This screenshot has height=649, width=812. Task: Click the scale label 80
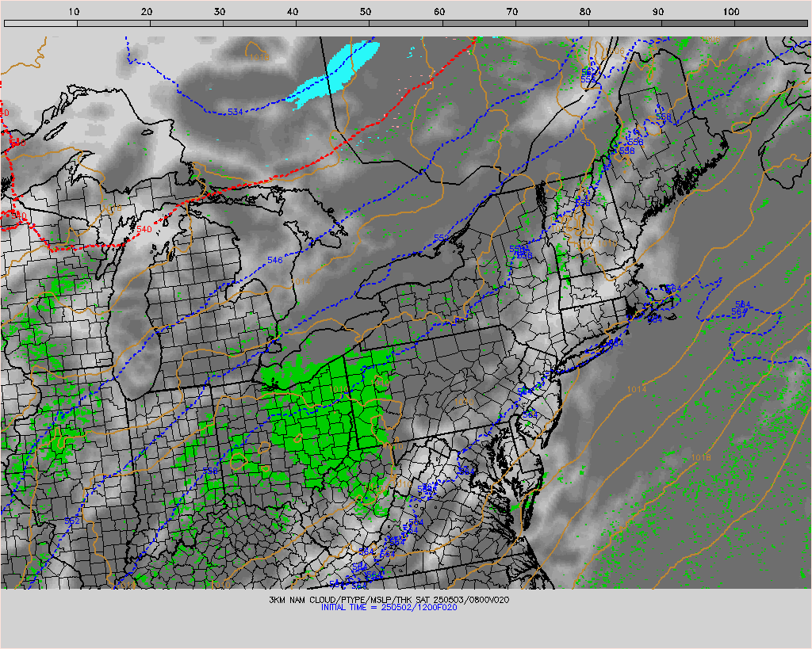[585, 11]
